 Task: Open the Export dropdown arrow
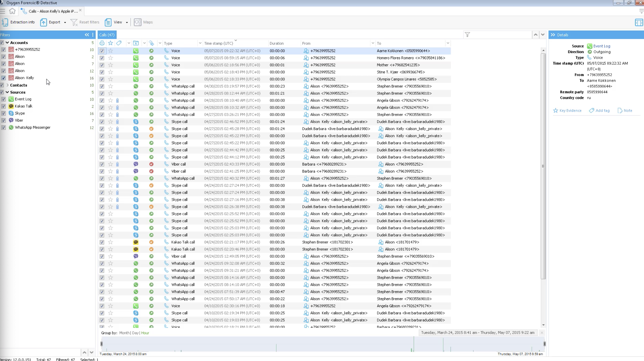coord(65,22)
